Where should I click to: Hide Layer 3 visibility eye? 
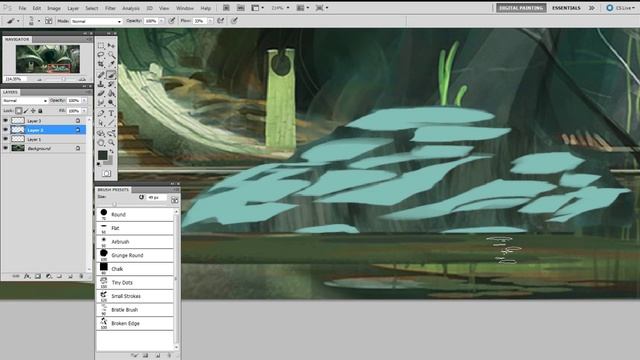click(5, 121)
